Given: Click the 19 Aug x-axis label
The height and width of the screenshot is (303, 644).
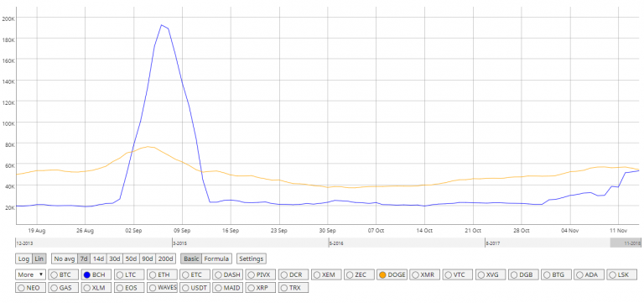Looking at the screenshot, I should coord(37,231).
